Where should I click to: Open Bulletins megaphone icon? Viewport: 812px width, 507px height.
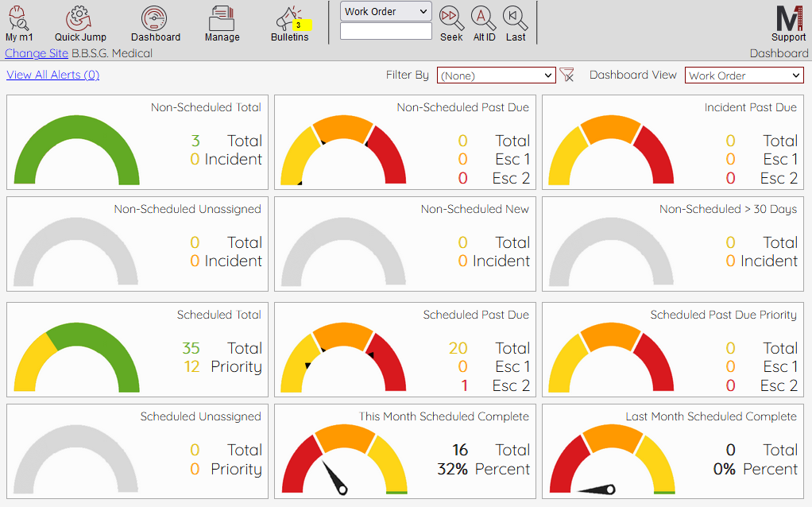coord(289,19)
